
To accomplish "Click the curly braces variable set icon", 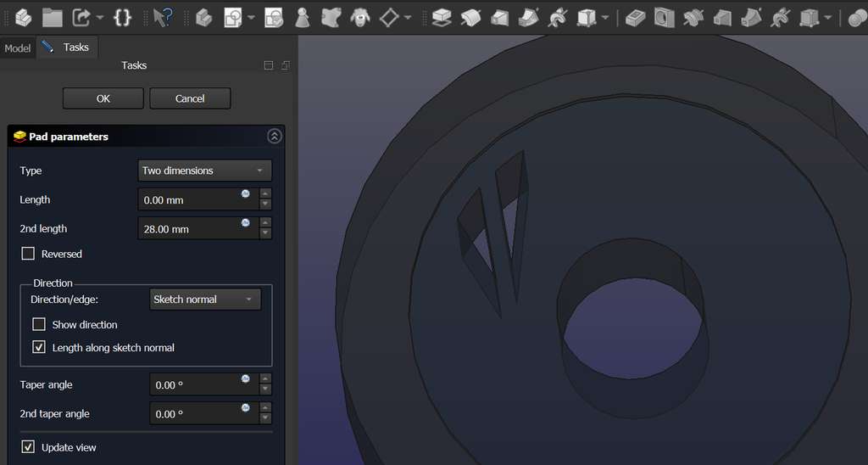I will (122, 18).
